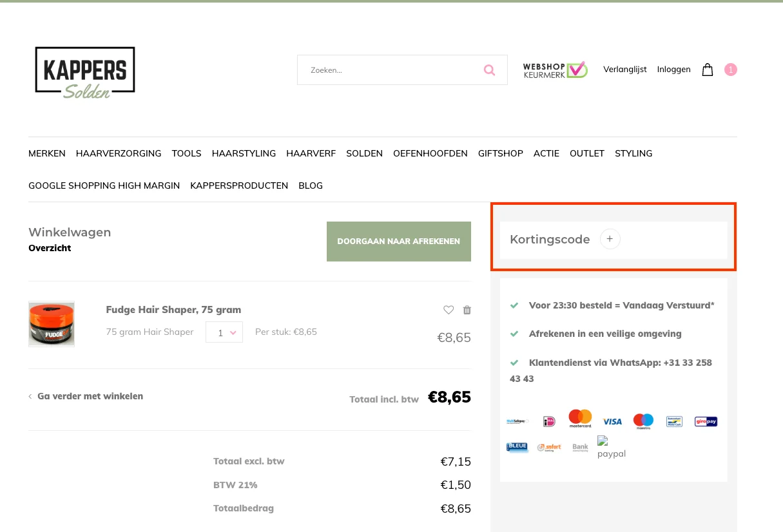Click the pink search magnifier icon
The width and height of the screenshot is (783, 532).
pos(490,70)
